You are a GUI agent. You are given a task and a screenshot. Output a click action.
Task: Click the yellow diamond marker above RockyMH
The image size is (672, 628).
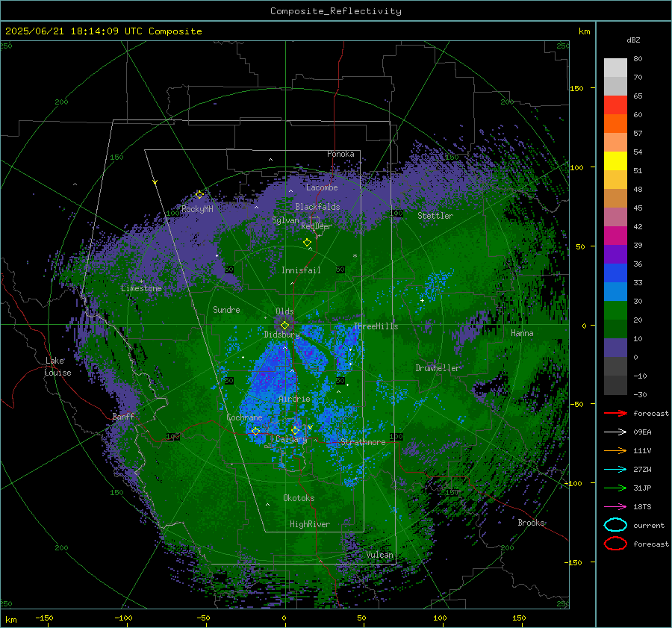[x=199, y=195]
